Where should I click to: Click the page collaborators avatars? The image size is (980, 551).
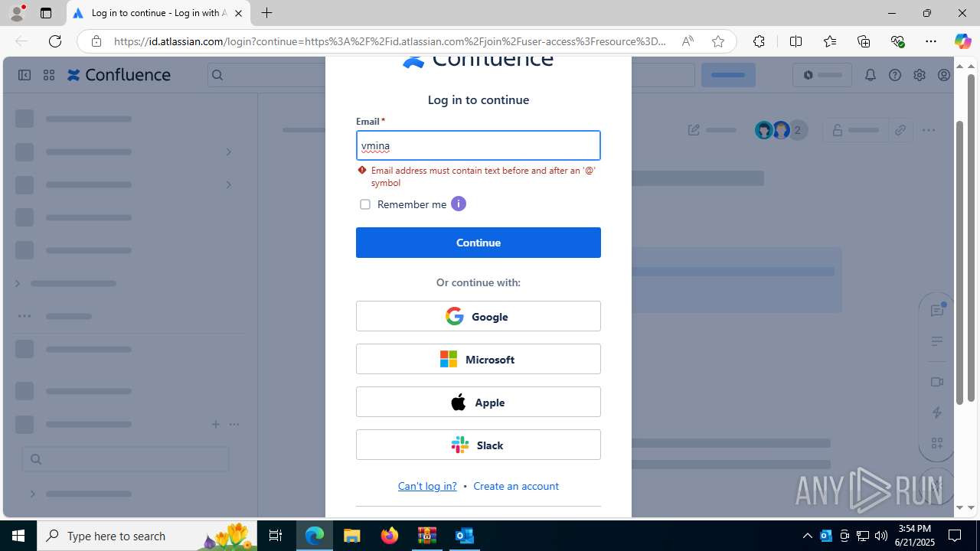click(780, 130)
